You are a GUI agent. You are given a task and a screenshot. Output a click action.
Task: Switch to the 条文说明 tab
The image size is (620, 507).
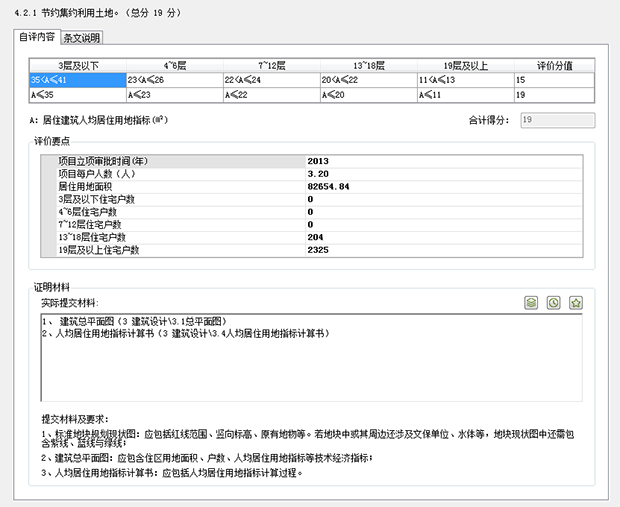pos(82,38)
